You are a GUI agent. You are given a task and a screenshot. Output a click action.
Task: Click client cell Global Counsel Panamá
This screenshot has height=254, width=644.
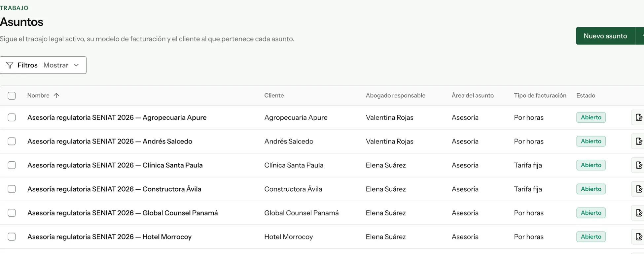301,213
